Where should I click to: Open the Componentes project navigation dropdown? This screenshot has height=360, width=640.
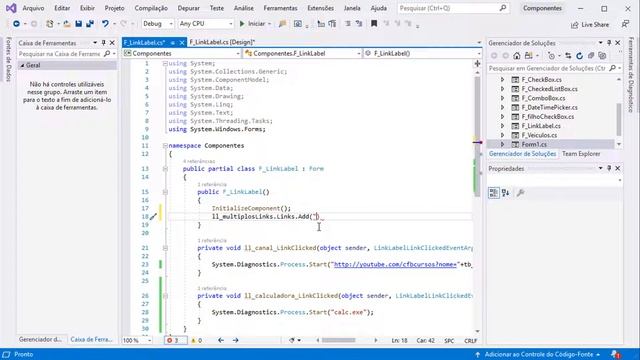(x=182, y=53)
